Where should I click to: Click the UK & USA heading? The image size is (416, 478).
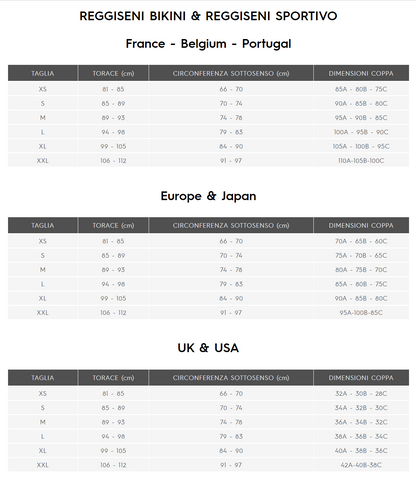pos(208,348)
